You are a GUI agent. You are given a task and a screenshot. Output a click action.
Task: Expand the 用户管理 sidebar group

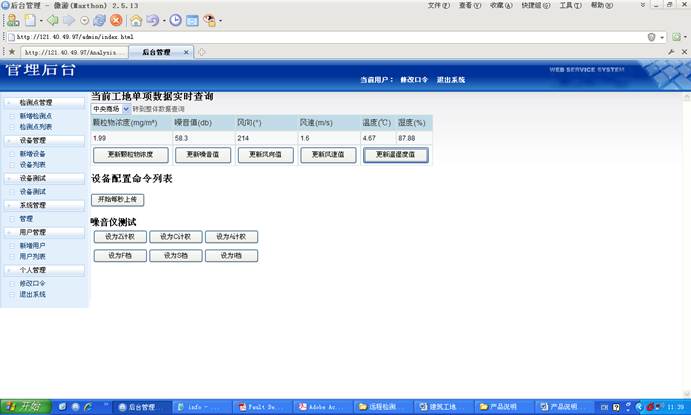32,232
